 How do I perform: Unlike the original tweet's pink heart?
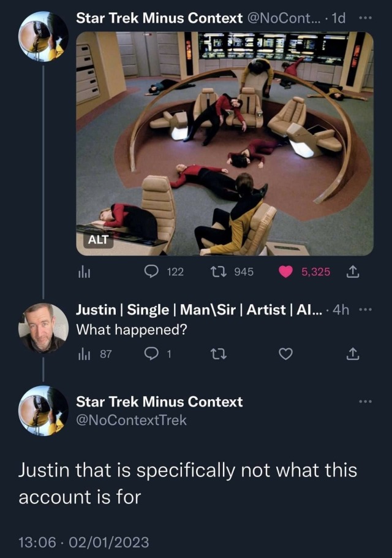[286, 272]
